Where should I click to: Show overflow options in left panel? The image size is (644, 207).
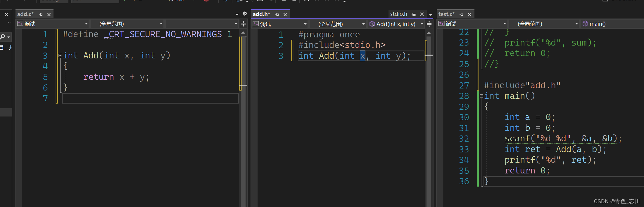(x=9, y=22)
